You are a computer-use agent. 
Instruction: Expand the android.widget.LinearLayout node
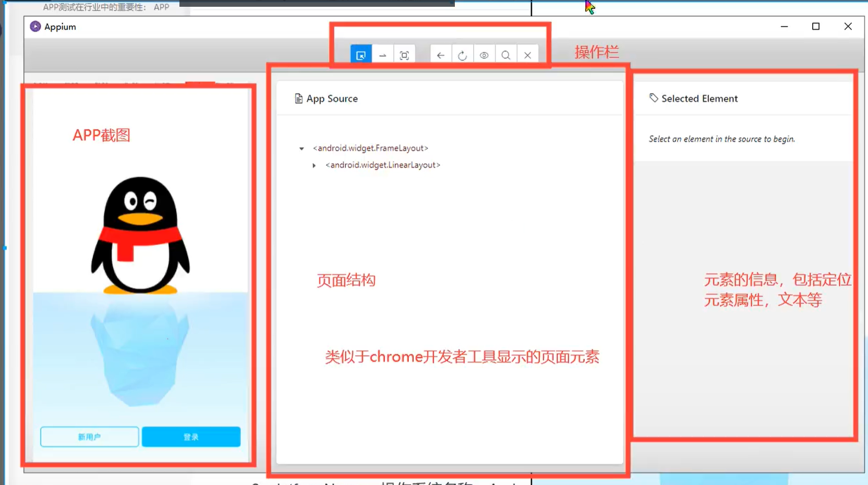(314, 165)
